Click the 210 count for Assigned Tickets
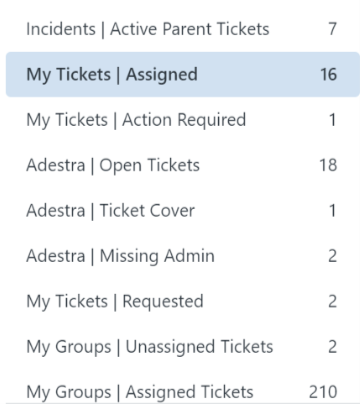 tap(323, 392)
